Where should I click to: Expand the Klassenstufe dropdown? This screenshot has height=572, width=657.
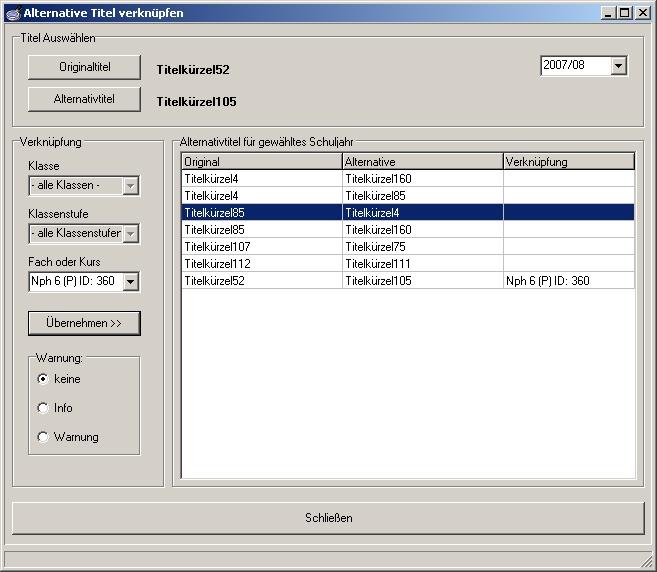(x=130, y=234)
